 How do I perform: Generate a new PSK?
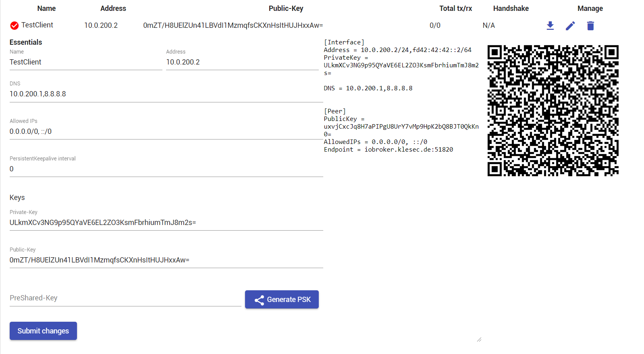282,300
